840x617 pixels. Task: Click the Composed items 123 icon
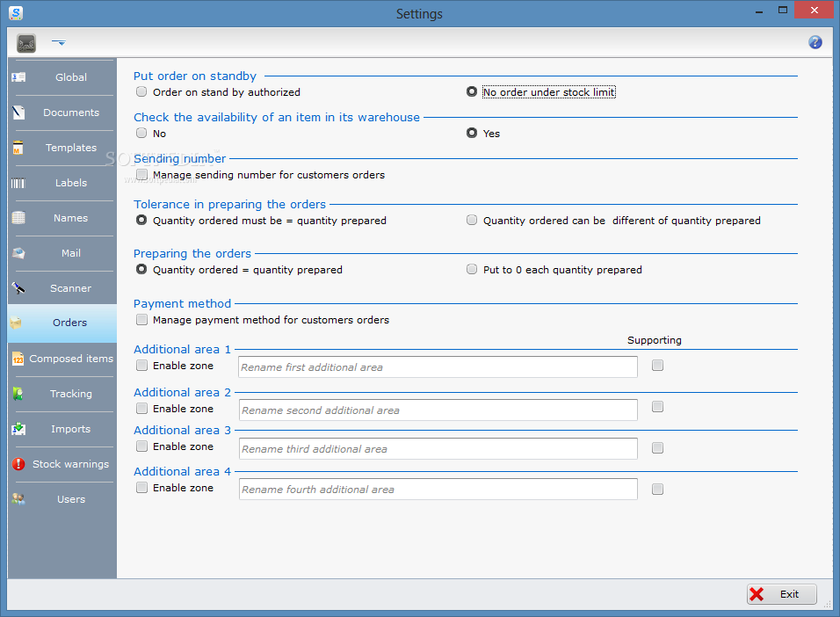[x=18, y=359]
